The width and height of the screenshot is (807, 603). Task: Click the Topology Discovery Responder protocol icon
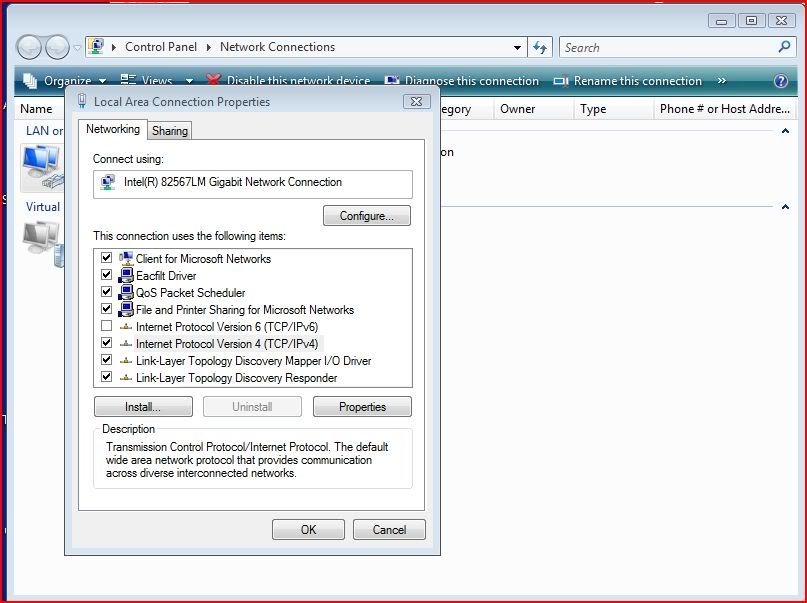(x=126, y=378)
